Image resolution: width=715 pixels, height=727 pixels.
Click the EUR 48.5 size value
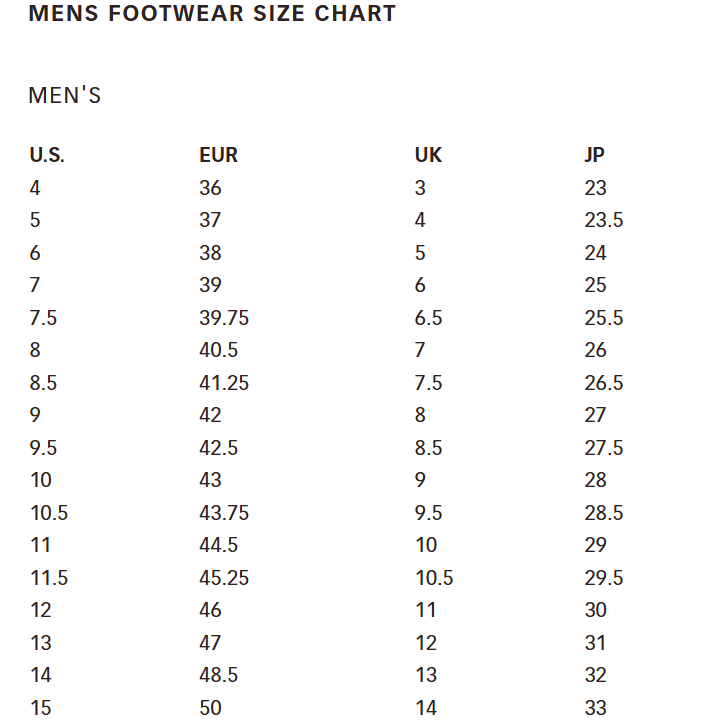tap(218, 675)
